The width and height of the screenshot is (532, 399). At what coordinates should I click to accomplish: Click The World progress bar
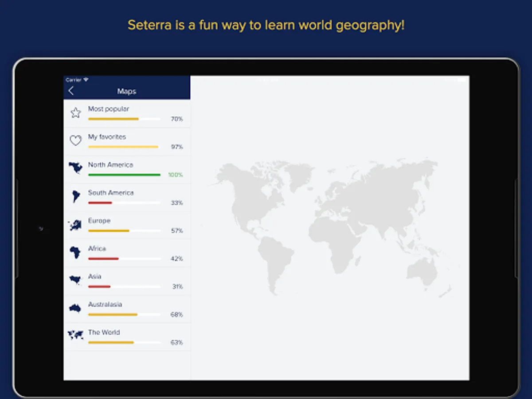(124, 342)
